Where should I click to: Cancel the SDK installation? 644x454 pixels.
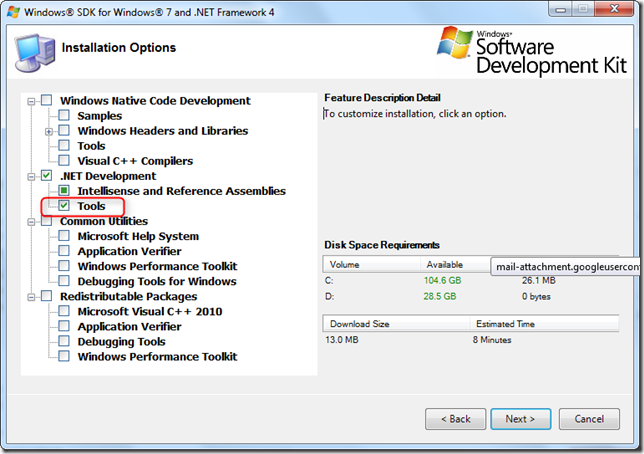589,419
